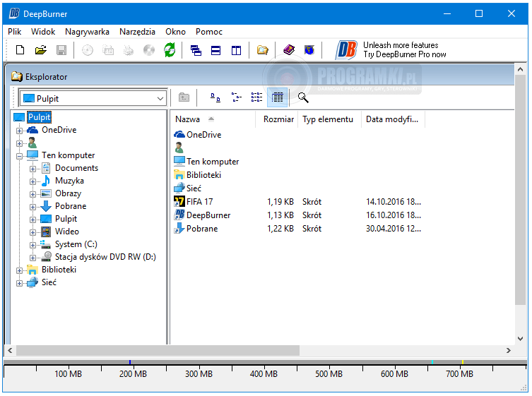Viewport: 532px width, 396px height.
Task: Open the Pomoc menu
Action: (x=209, y=32)
